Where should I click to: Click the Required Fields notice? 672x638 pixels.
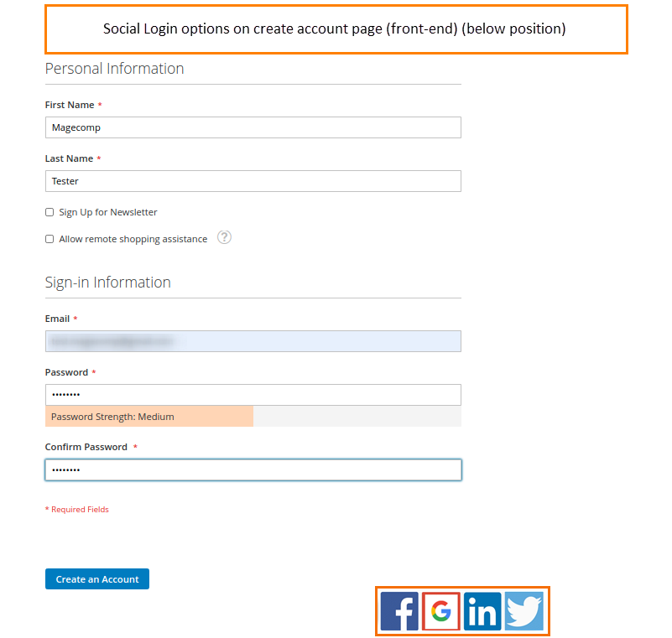tap(76, 509)
